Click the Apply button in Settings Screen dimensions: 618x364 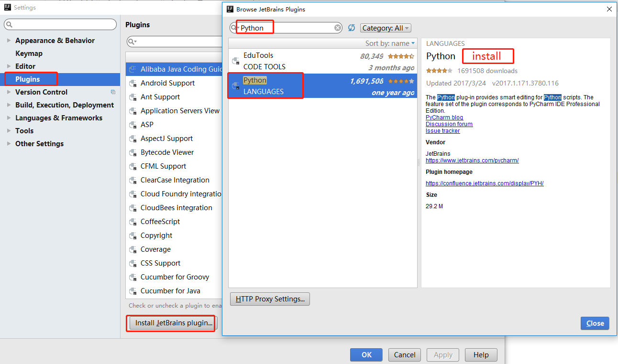coord(443,355)
